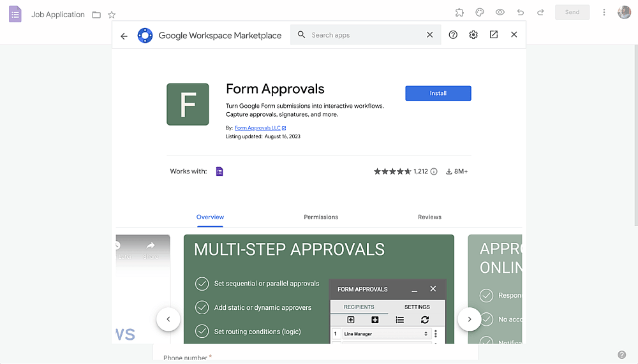Go back in the Marketplace
The height and width of the screenshot is (364, 638).
(124, 36)
